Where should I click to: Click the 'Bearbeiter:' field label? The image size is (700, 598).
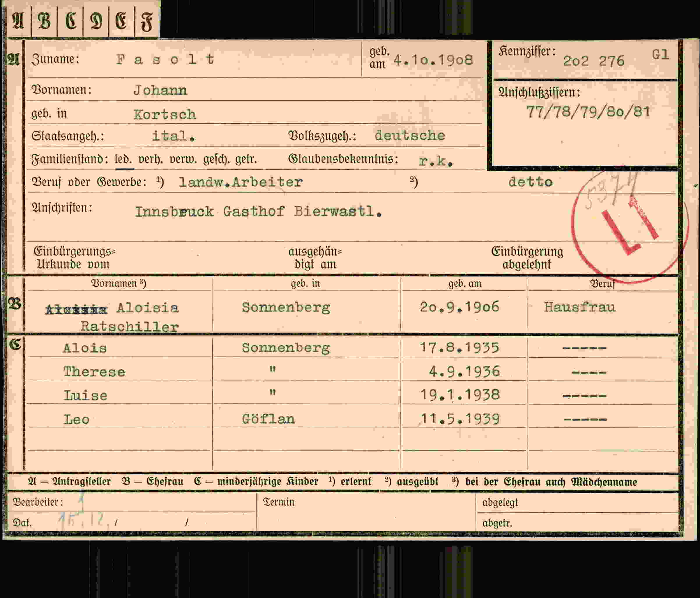(38, 503)
